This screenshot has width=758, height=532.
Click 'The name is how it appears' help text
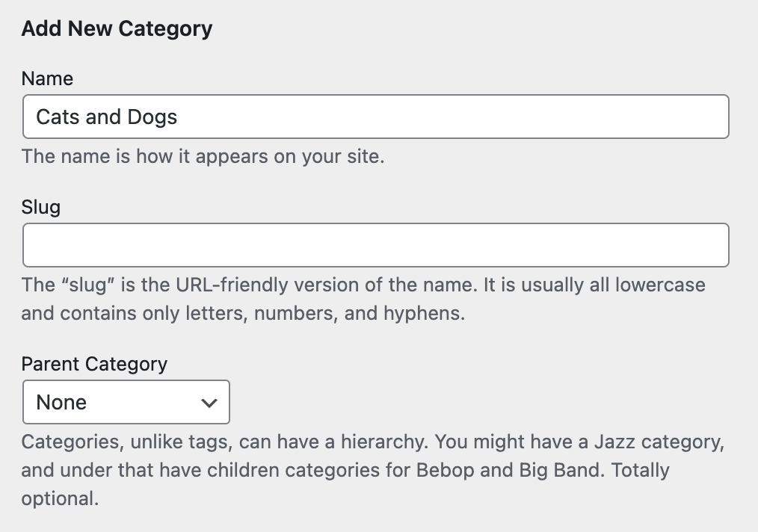pyautogui.click(x=202, y=157)
